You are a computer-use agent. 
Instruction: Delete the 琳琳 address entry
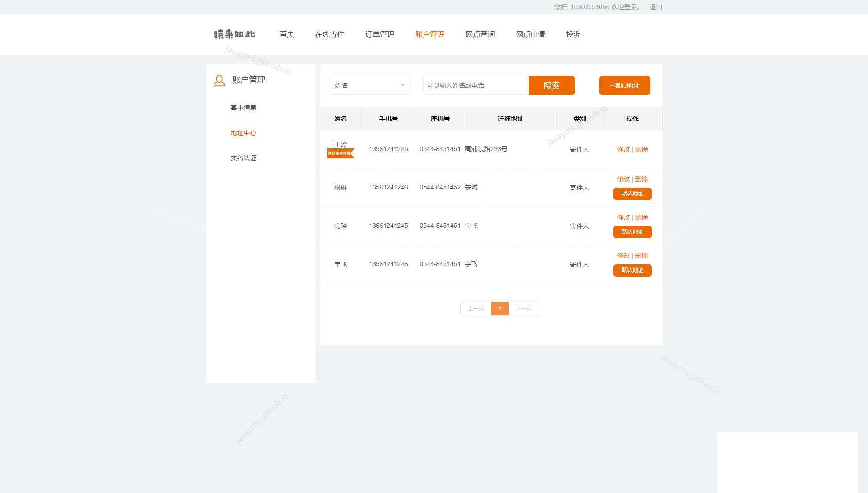[641, 179]
